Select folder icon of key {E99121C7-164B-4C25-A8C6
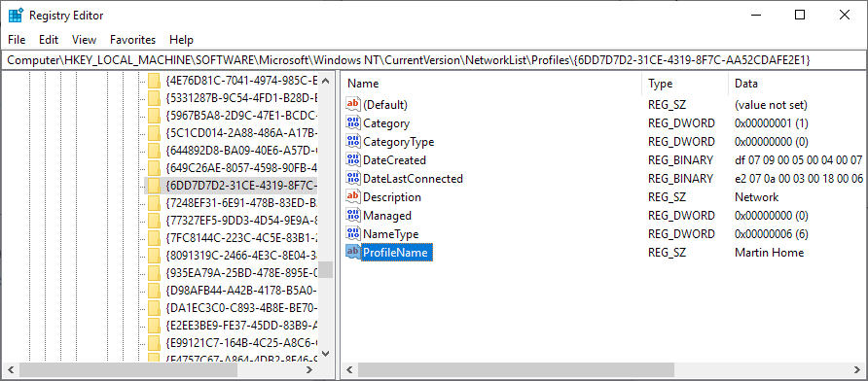Viewport: 868px width, 381px height. tap(154, 342)
